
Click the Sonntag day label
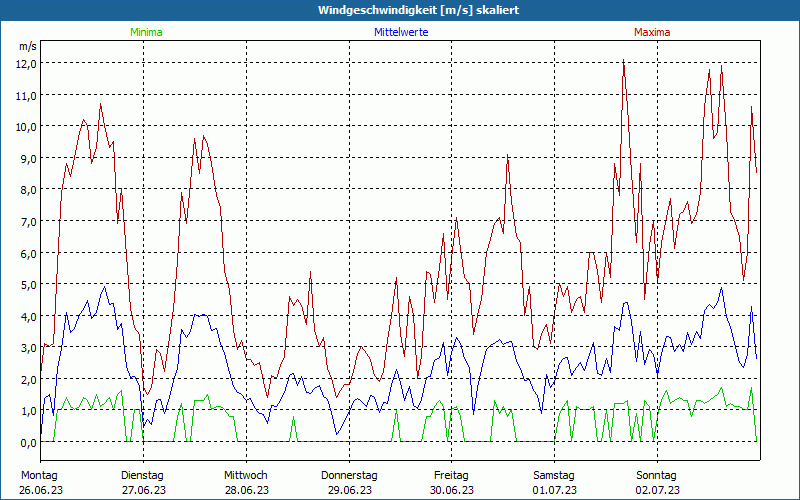point(657,475)
